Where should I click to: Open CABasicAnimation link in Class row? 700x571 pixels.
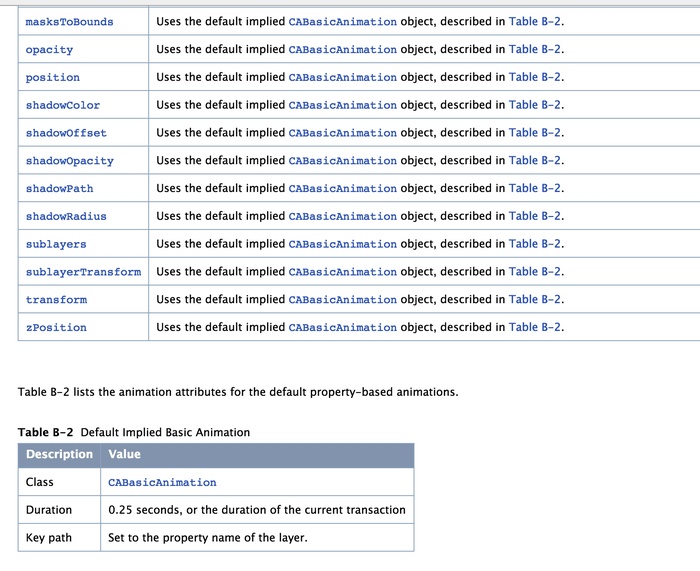[x=162, y=483]
